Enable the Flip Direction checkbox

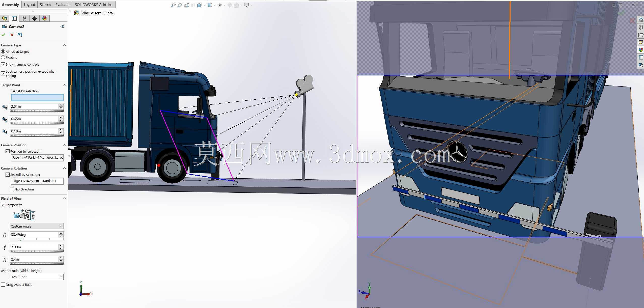[x=12, y=189]
